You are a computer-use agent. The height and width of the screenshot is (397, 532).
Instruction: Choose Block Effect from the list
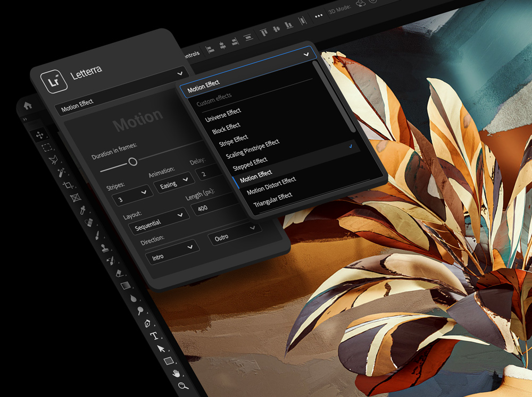tap(226, 128)
